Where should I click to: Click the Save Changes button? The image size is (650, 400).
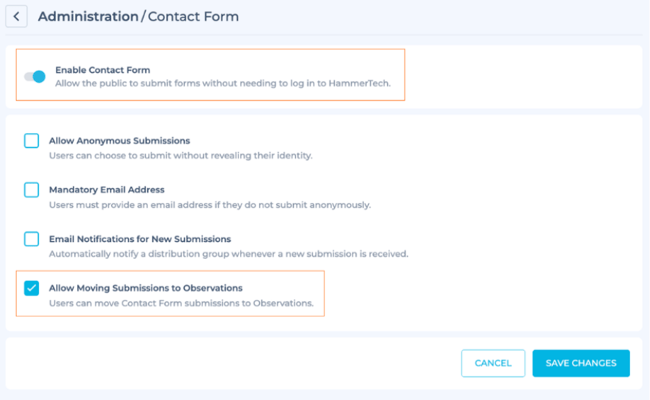coord(580,363)
